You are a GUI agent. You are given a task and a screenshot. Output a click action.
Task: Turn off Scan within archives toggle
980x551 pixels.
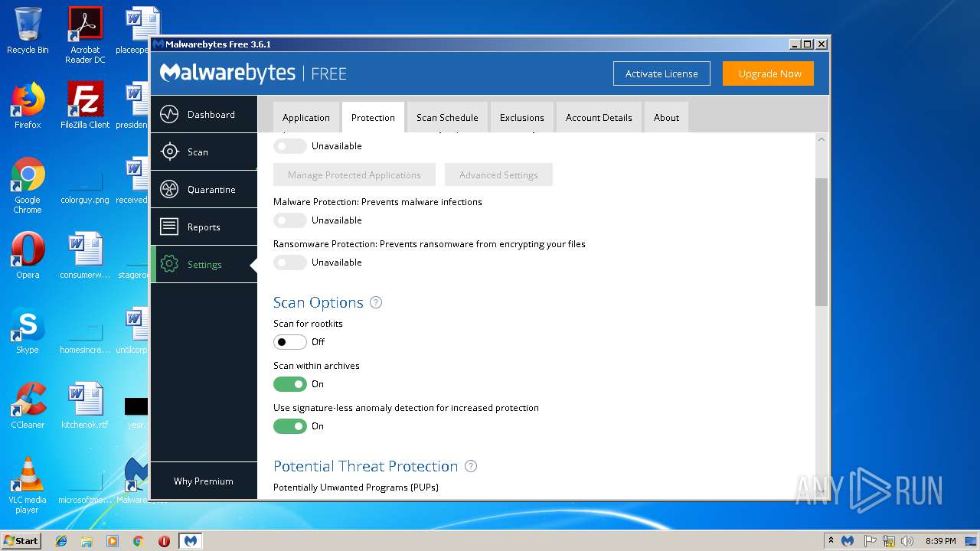click(290, 384)
